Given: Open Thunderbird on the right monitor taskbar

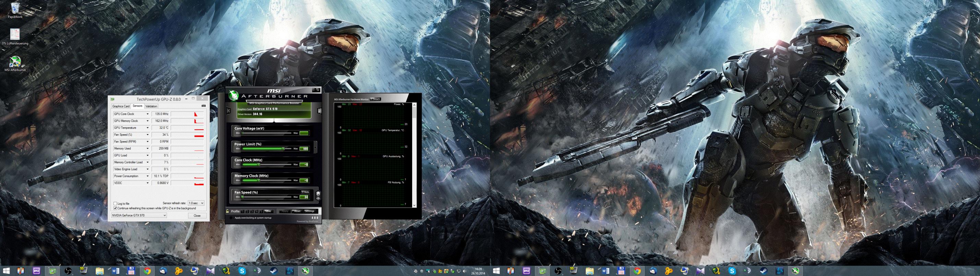Looking at the screenshot, I should point(653,271).
